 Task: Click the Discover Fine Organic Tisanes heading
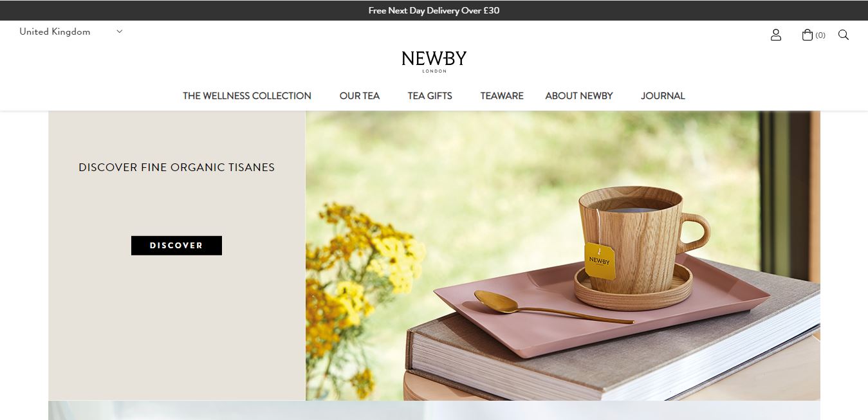[176, 167]
